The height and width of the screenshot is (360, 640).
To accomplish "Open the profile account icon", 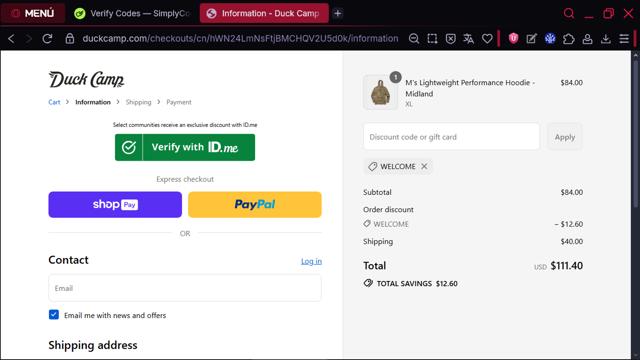I will [587, 39].
